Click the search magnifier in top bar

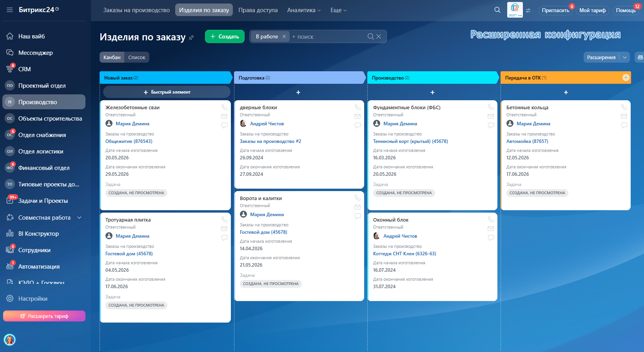click(497, 10)
